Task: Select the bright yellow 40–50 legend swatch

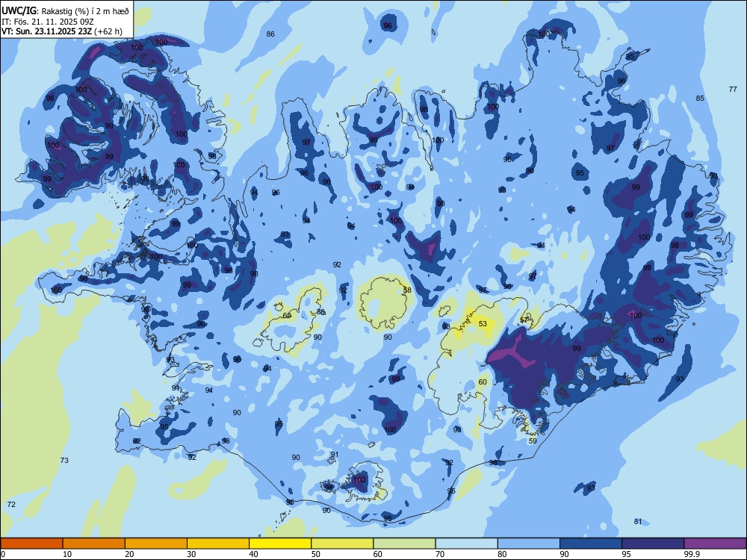Action: point(280,544)
